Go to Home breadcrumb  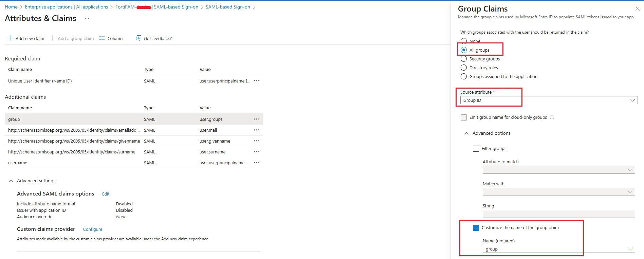click(x=11, y=7)
